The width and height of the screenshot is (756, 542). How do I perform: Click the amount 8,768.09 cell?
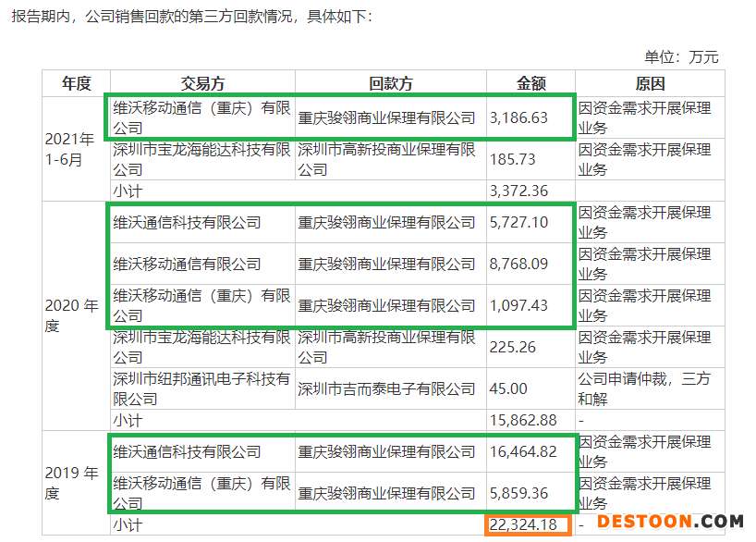pyautogui.click(x=519, y=264)
